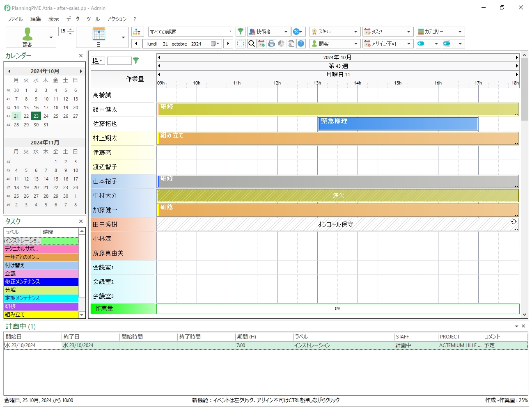Open the アクション menu

[117, 19]
